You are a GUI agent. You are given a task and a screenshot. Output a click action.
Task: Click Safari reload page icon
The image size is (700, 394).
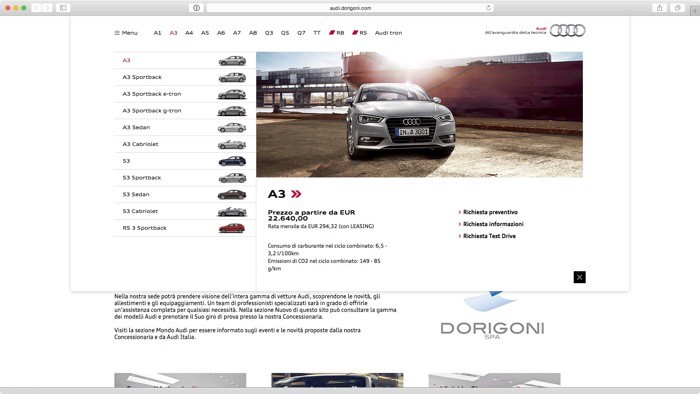pyautogui.click(x=488, y=8)
